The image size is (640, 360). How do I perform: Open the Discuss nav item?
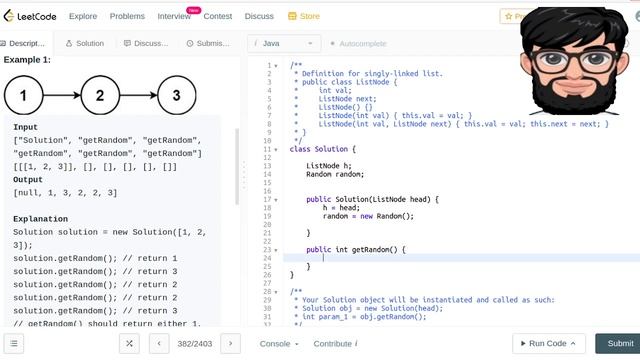(x=259, y=16)
